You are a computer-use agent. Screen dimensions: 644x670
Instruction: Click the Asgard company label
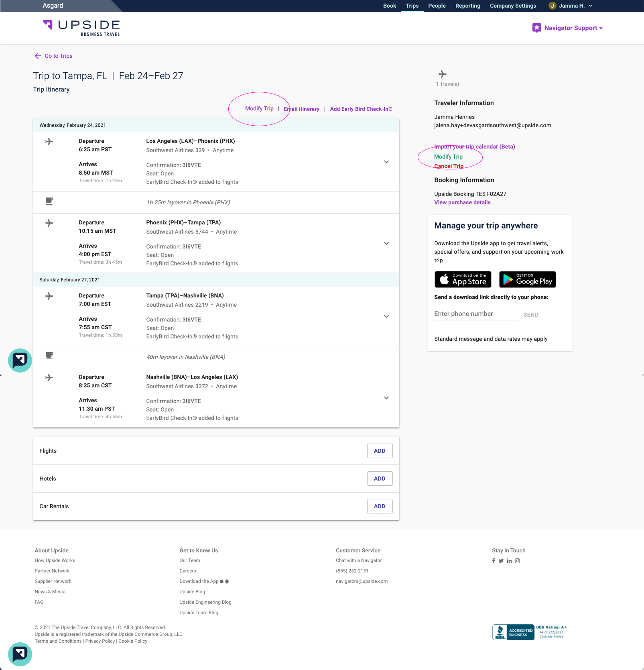[x=53, y=6]
